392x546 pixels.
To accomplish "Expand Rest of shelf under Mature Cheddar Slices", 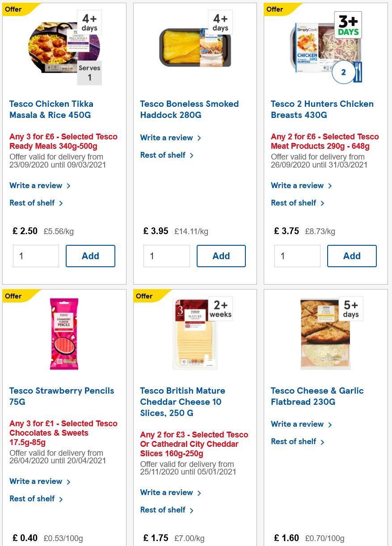I will [x=163, y=510].
